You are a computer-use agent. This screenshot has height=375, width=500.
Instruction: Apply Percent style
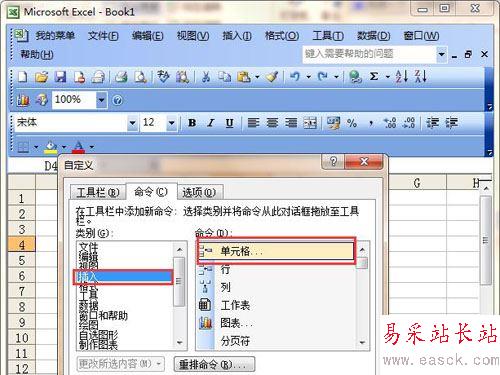tap(352, 123)
